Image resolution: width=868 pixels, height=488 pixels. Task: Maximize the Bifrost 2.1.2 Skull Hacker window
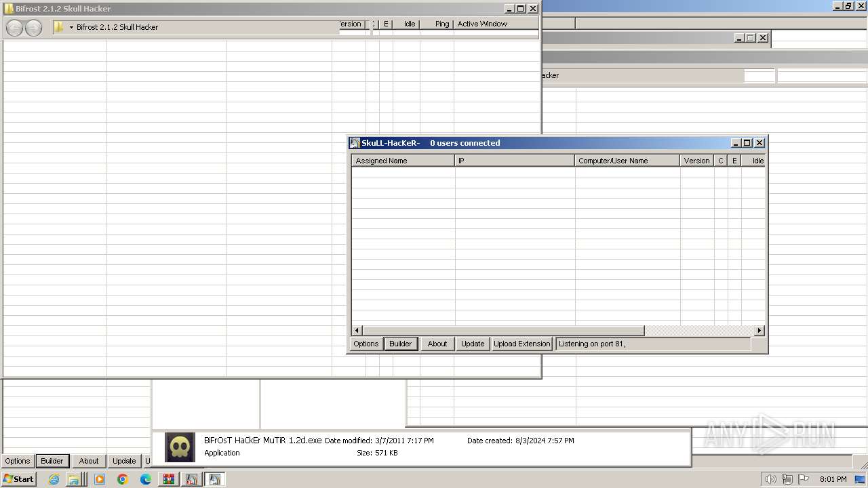point(521,9)
